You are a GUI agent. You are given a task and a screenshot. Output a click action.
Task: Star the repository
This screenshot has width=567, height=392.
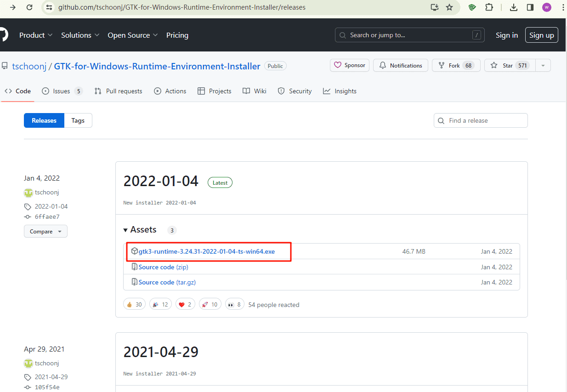tap(510, 65)
